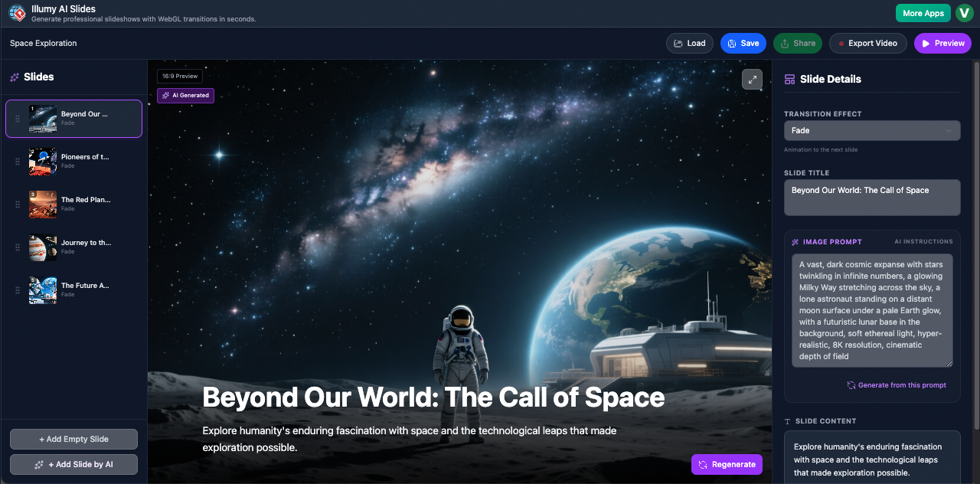This screenshot has width=980, height=484.
Task: Save the Space Exploration presentation
Action: [x=743, y=43]
